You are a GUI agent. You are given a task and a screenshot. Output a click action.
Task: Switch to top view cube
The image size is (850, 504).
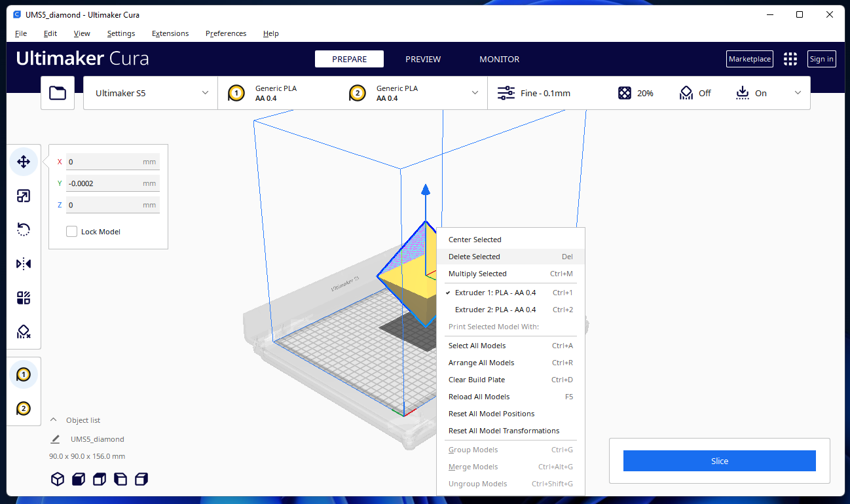pos(99,479)
